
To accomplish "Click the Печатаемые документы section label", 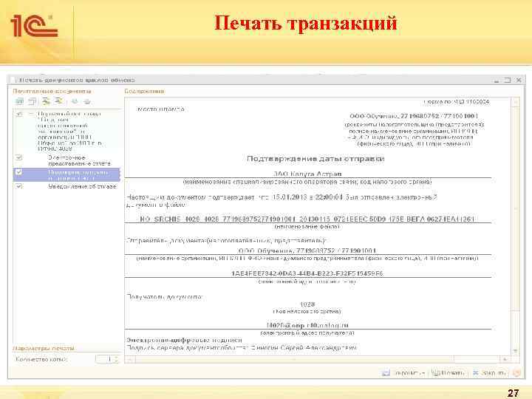I will [52, 92].
